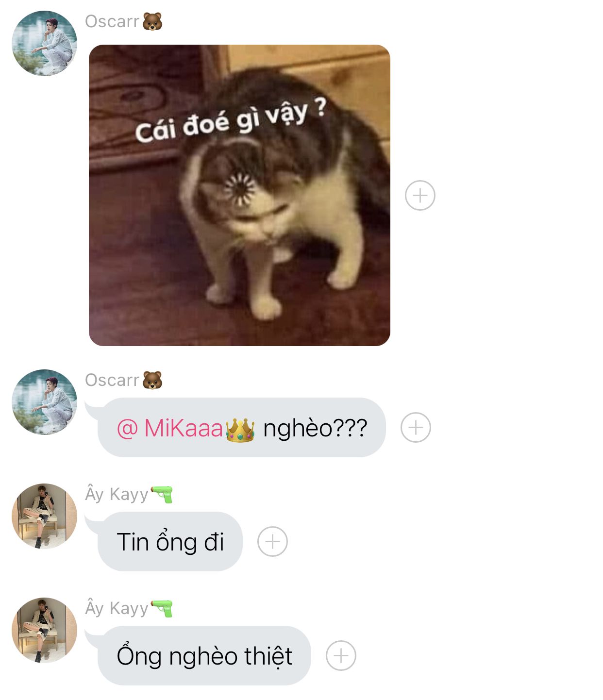This screenshot has width=603, height=700.
Task: Tap the water gun emoji above 'Tin ổng đi'
Action: tap(162, 494)
